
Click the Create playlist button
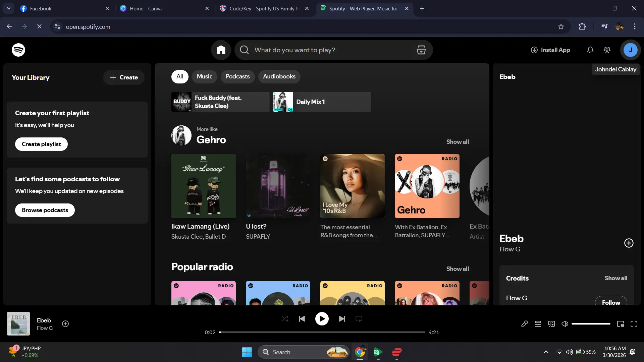(x=41, y=144)
